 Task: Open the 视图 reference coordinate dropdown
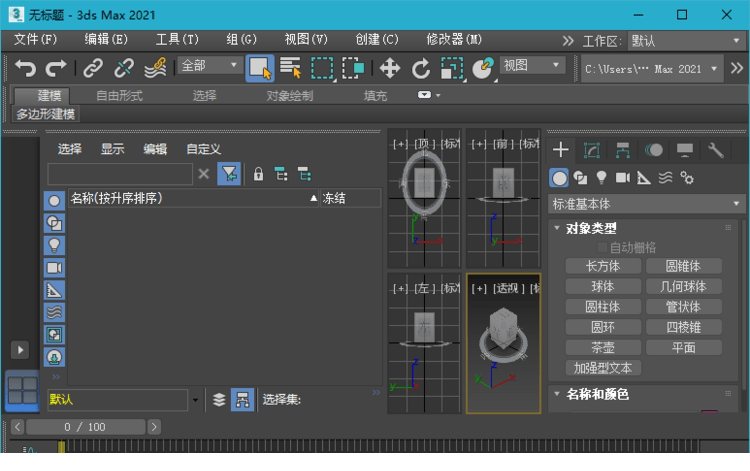coord(532,66)
